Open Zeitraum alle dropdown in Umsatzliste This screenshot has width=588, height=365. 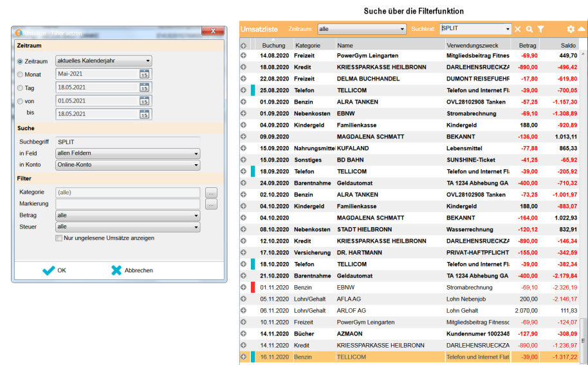click(362, 29)
